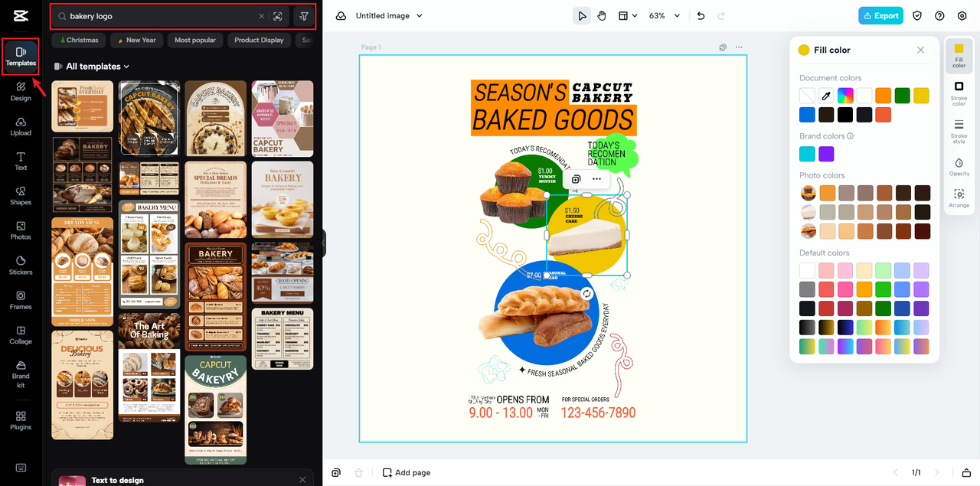Open the Opacity tab
Image resolution: width=980 pixels, height=486 pixels.
959,167
